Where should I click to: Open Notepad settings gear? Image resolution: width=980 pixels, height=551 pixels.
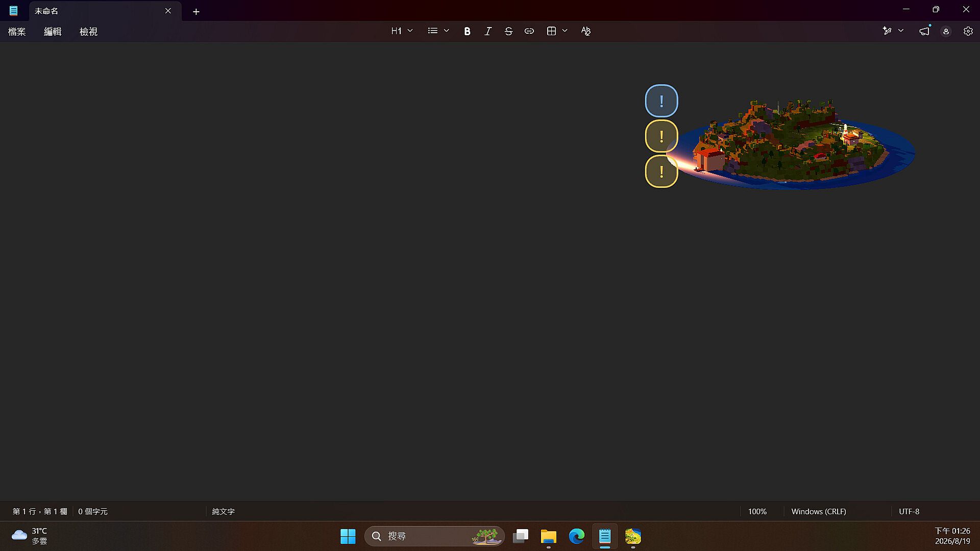tap(968, 31)
